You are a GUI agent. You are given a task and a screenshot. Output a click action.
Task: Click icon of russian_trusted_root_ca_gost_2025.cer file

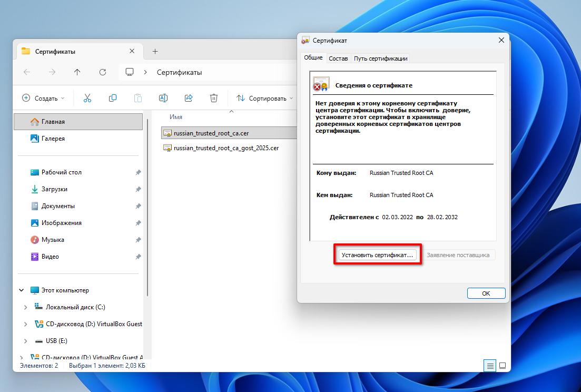(x=168, y=148)
